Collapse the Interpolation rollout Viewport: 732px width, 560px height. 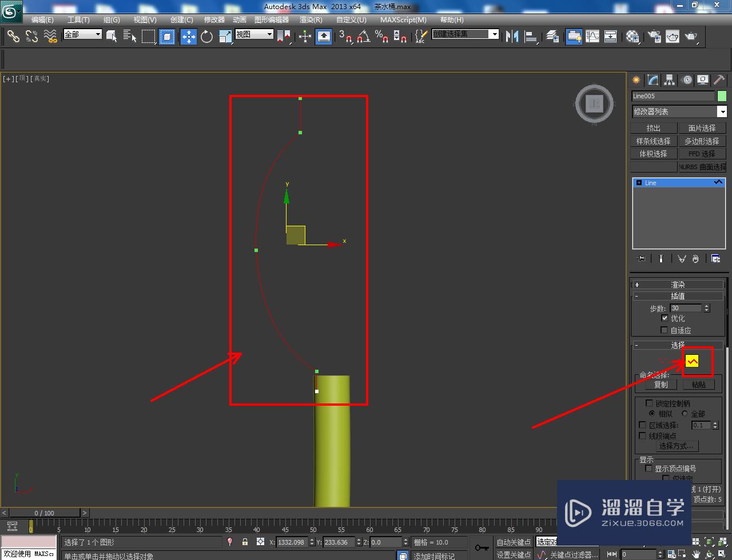pyautogui.click(x=678, y=296)
